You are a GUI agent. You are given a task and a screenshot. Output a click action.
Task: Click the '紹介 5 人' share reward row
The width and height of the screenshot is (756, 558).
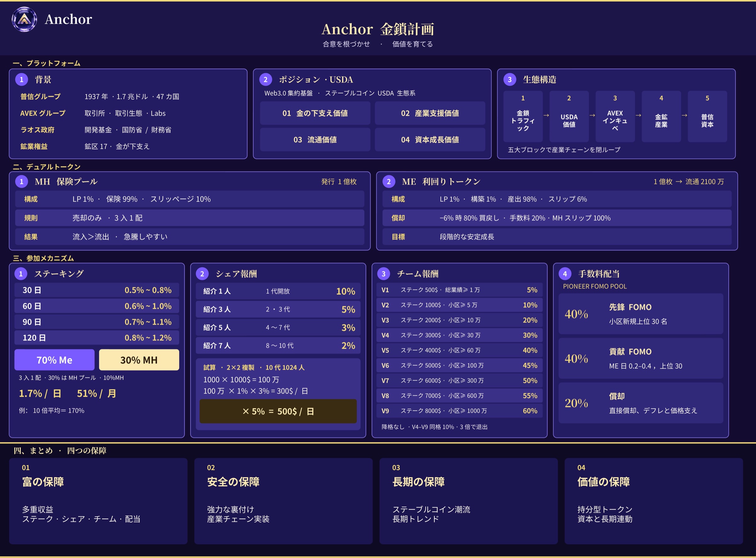coord(278,327)
